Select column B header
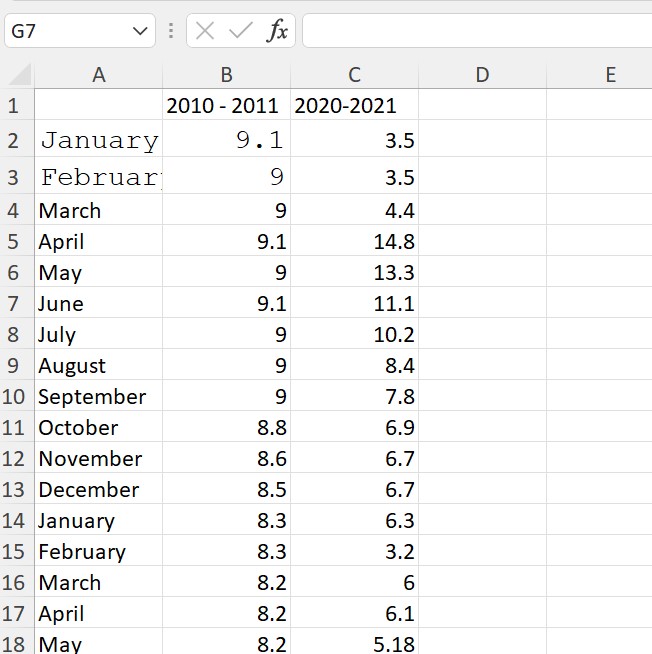Screen dimensions: 652x654 point(227,75)
